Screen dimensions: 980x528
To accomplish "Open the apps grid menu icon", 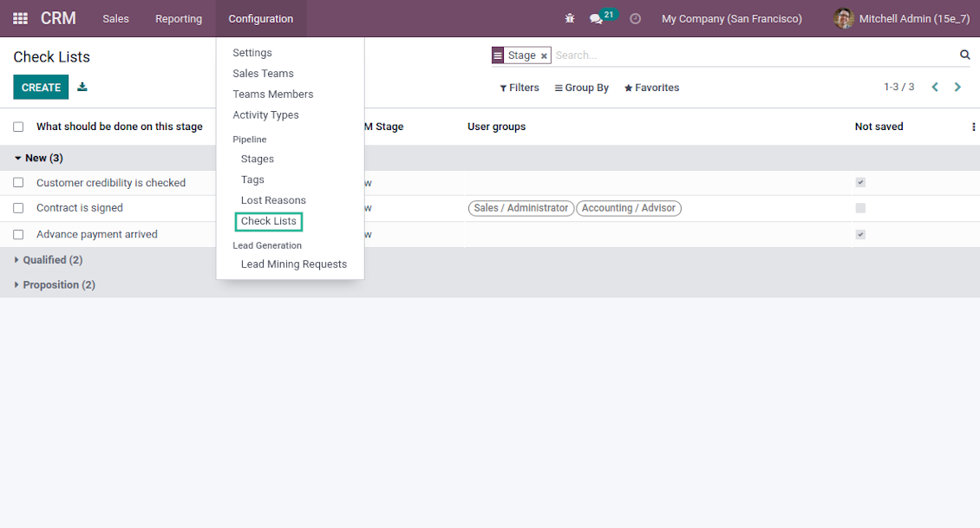I will 20,19.
